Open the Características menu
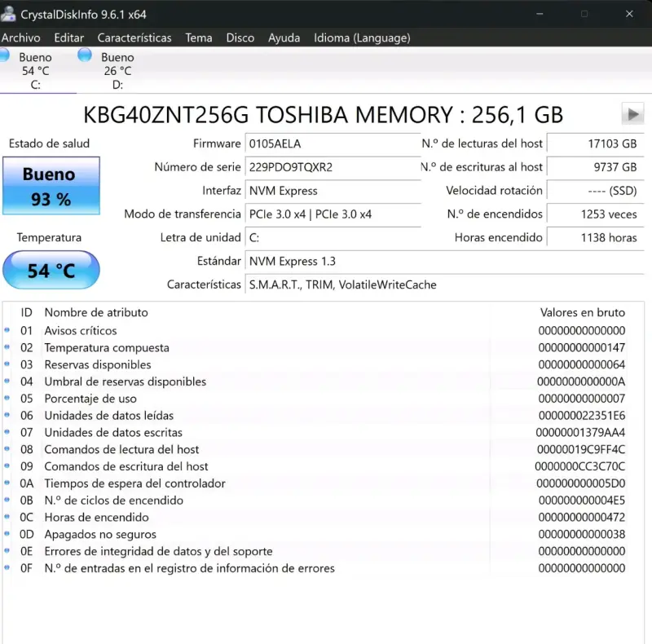 (134, 37)
